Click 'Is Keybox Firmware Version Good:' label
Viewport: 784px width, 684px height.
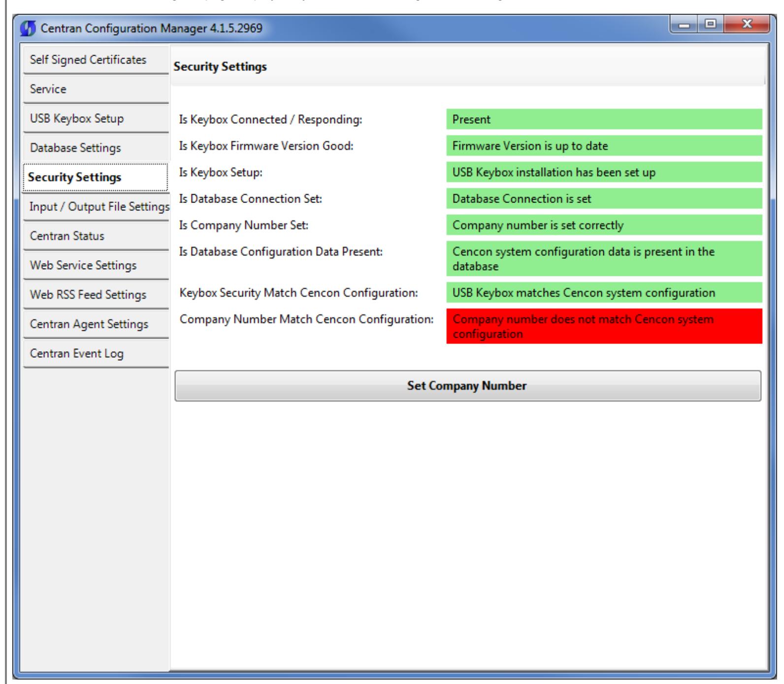point(266,146)
